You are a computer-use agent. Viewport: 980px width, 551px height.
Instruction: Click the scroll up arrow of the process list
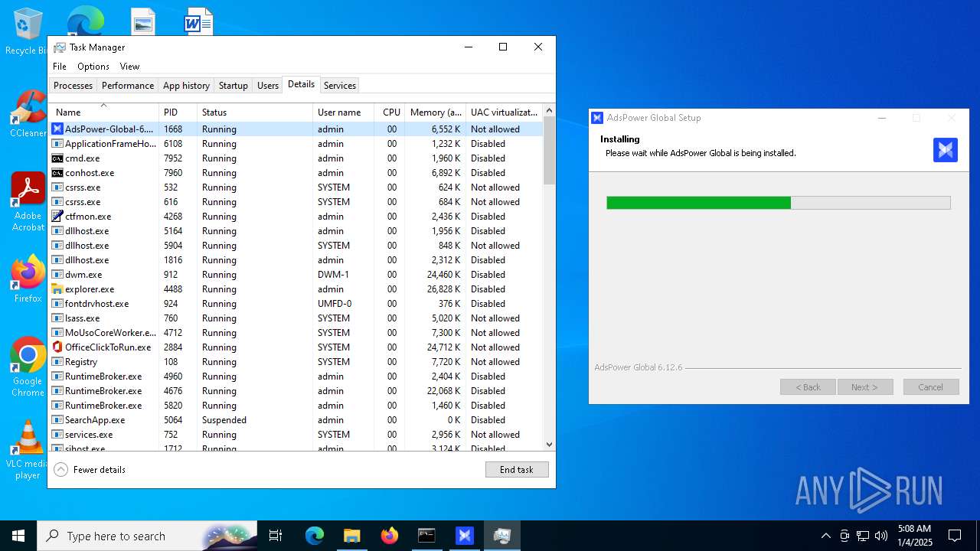tap(549, 111)
